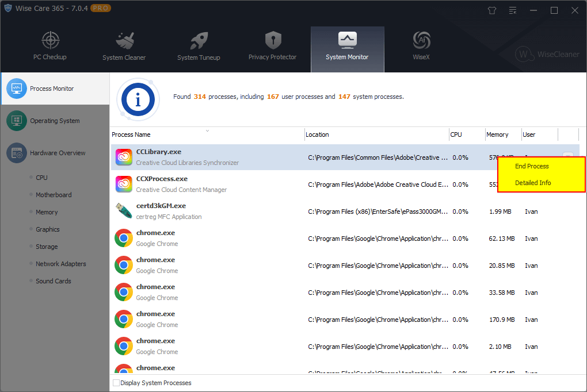The height and width of the screenshot is (392, 587).
Task: Click the Operating System sidebar icon
Action: tap(17, 121)
